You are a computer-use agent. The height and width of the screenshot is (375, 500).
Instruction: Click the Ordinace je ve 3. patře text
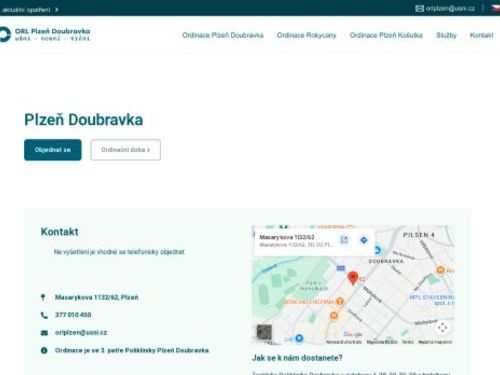tap(132, 350)
